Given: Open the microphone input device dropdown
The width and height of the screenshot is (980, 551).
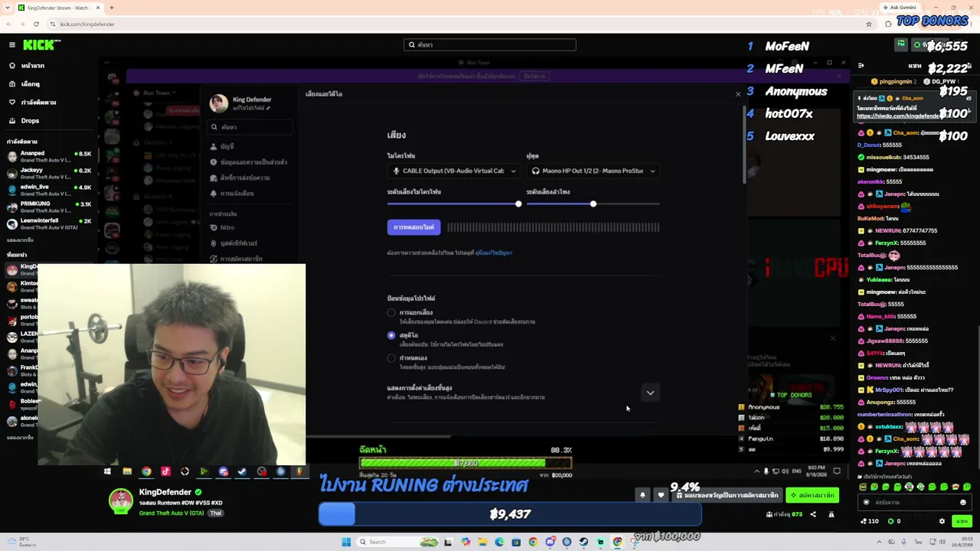Looking at the screenshot, I should [453, 171].
